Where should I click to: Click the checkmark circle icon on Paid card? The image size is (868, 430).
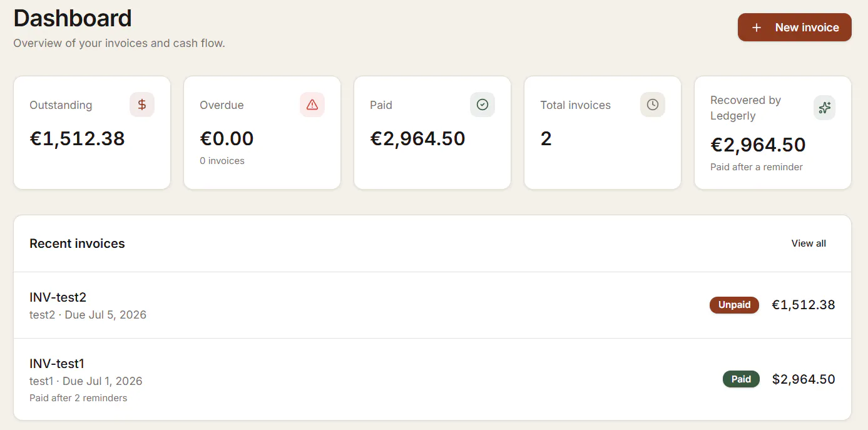click(x=483, y=105)
